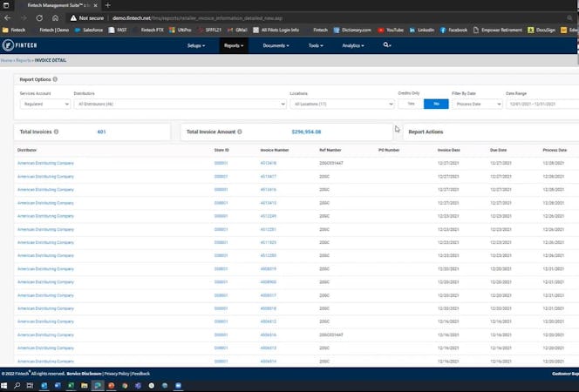This screenshot has height=392, width=579.
Task: Click the Report Actions panel heading
Action: point(426,132)
